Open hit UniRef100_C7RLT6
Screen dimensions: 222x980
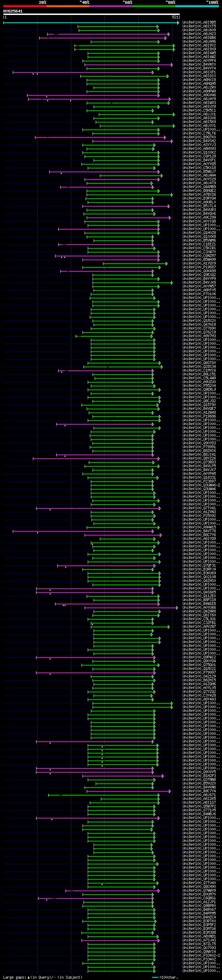click(199, 133)
